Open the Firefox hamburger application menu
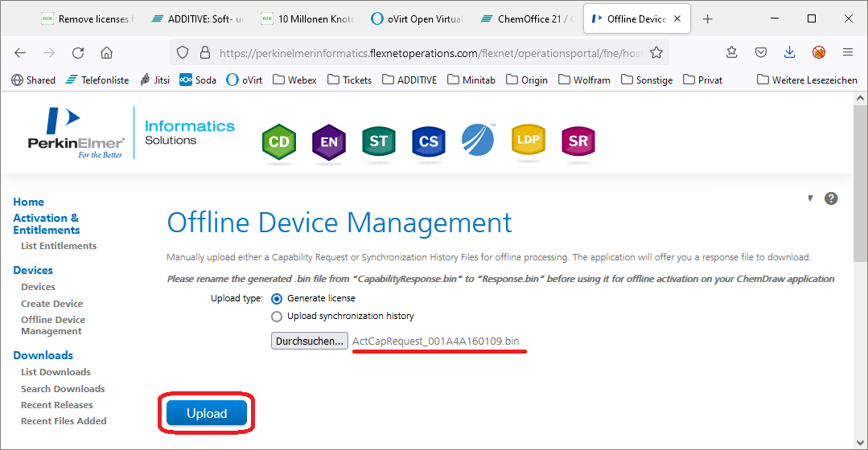Image resolution: width=868 pixels, height=450 pixels. coord(847,52)
